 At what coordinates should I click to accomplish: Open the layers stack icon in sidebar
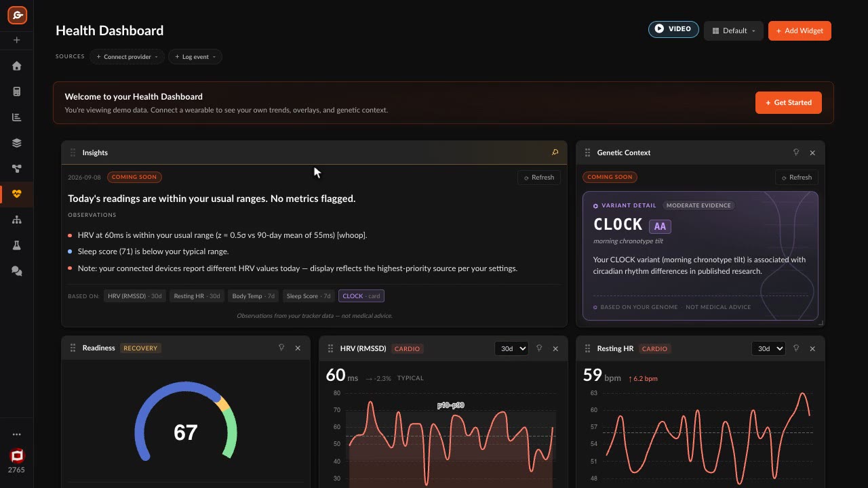coord(17,143)
